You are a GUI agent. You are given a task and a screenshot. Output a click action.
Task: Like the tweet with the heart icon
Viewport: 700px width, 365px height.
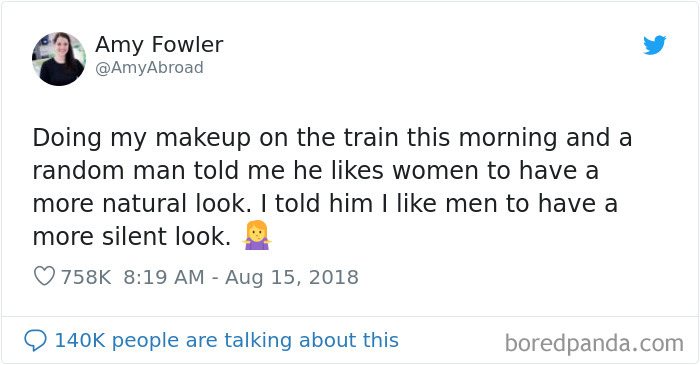coord(44,276)
